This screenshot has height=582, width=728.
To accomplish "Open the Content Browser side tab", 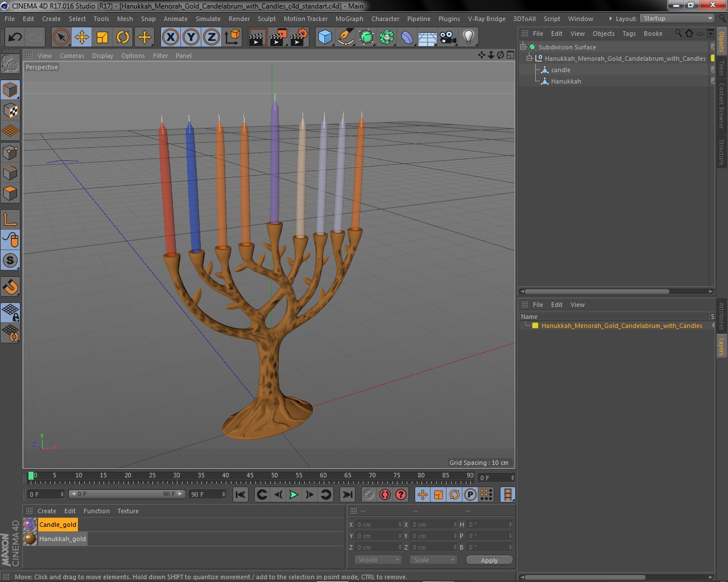I will 722,106.
